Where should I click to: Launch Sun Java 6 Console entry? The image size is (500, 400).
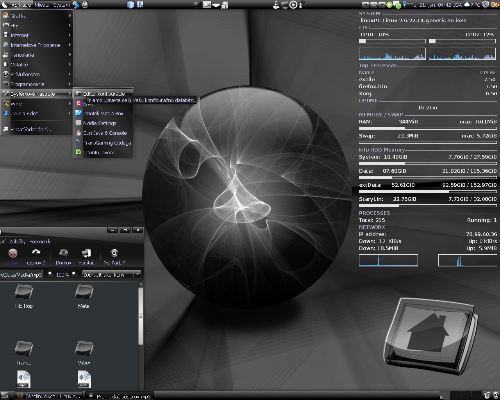tap(103, 133)
